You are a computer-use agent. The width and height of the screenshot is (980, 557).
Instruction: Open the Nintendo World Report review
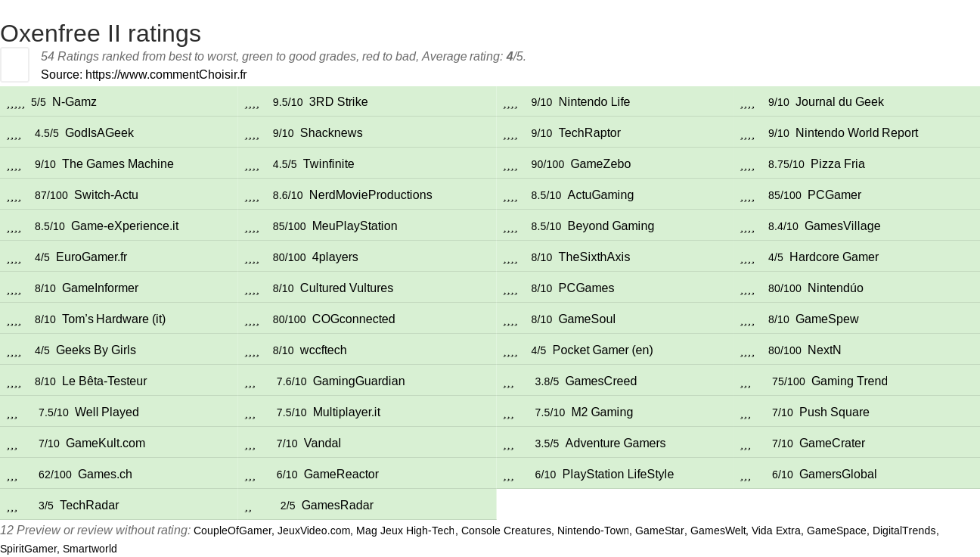(x=857, y=132)
